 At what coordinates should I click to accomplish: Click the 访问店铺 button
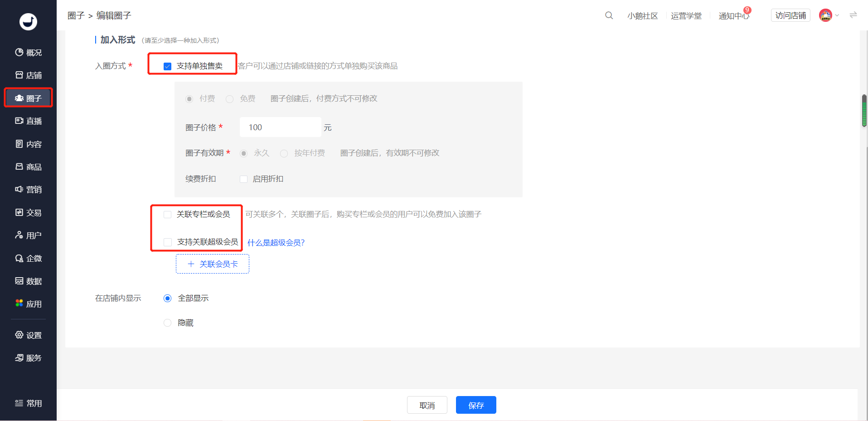click(x=790, y=15)
